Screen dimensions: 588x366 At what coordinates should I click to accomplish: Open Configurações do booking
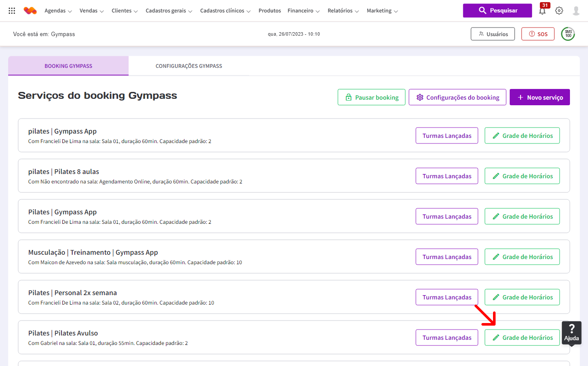[x=457, y=97]
